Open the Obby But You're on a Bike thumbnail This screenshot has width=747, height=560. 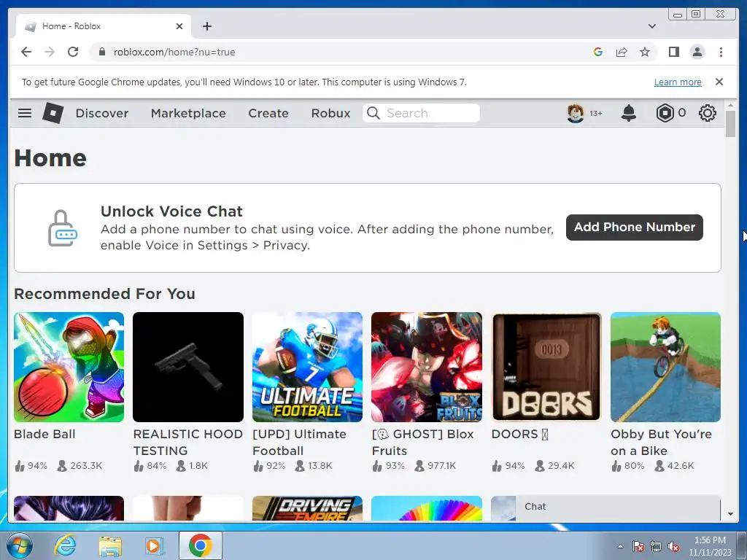665,367
